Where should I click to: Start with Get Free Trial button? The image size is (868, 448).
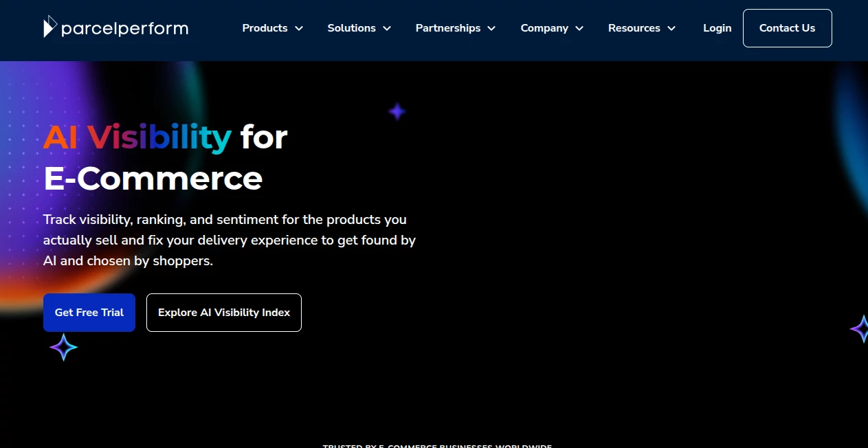(x=89, y=313)
